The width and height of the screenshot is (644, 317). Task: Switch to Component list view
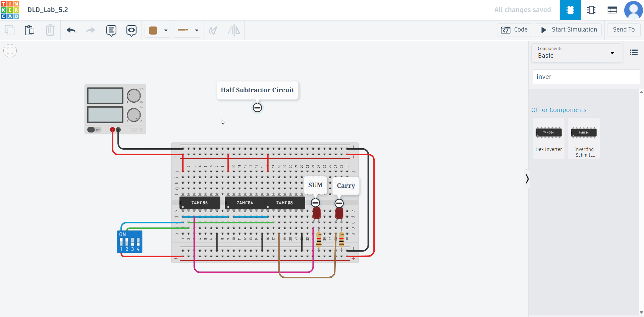pos(612,10)
